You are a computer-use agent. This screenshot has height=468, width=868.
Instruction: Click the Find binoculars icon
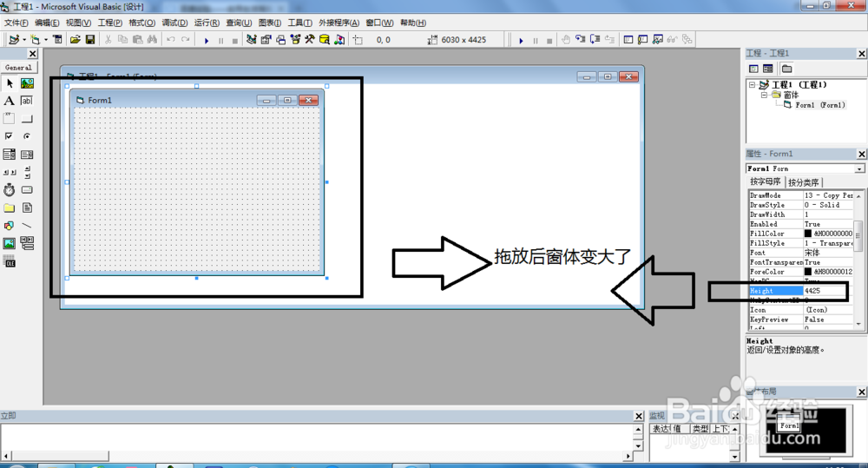[152, 39]
